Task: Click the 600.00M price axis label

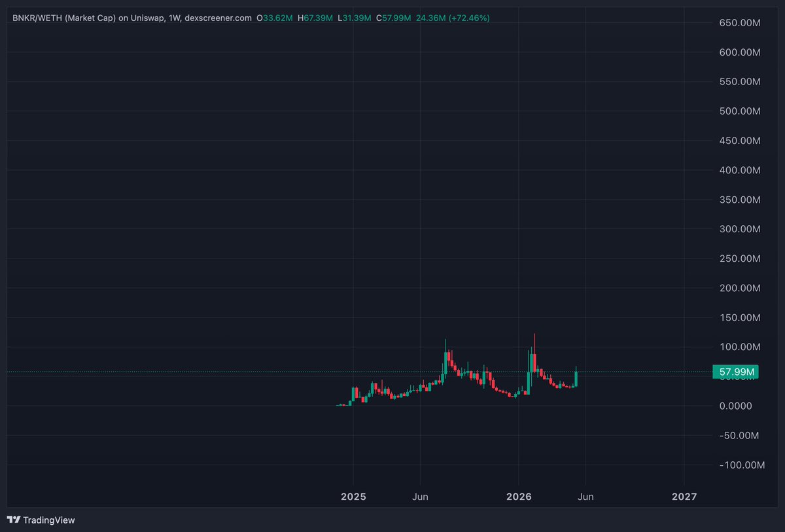Action: click(739, 52)
